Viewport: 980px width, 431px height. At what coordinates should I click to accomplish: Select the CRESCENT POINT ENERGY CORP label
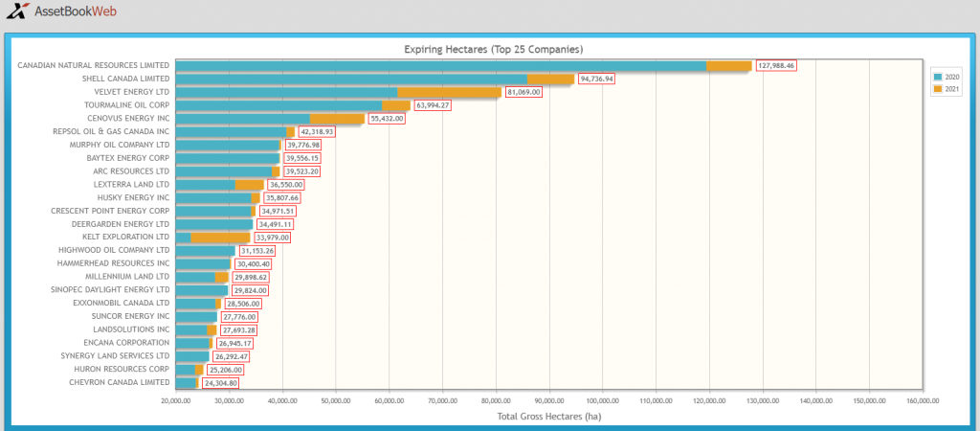(110, 211)
